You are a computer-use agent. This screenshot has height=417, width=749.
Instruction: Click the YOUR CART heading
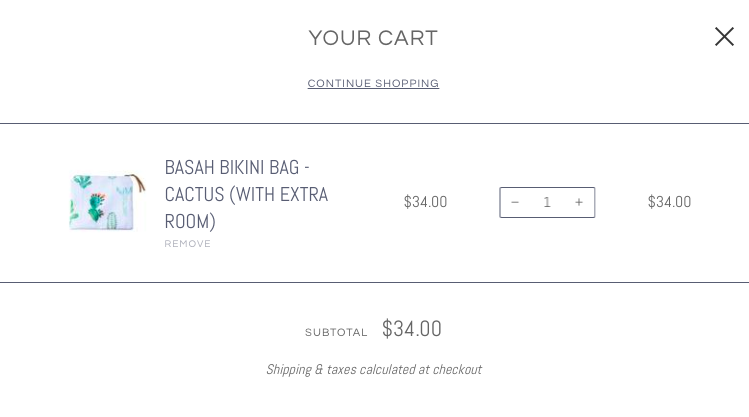point(373,38)
